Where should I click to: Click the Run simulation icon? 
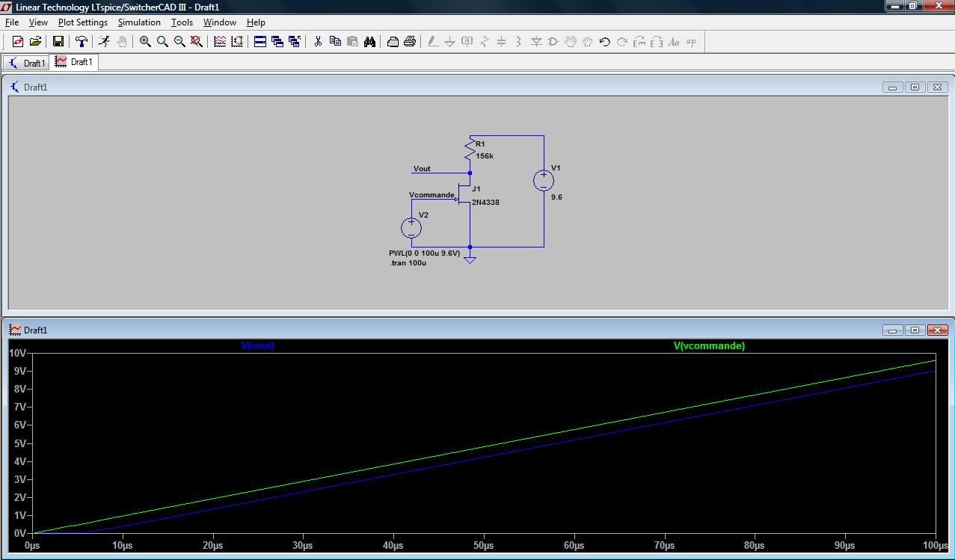pyautogui.click(x=104, y=42)
